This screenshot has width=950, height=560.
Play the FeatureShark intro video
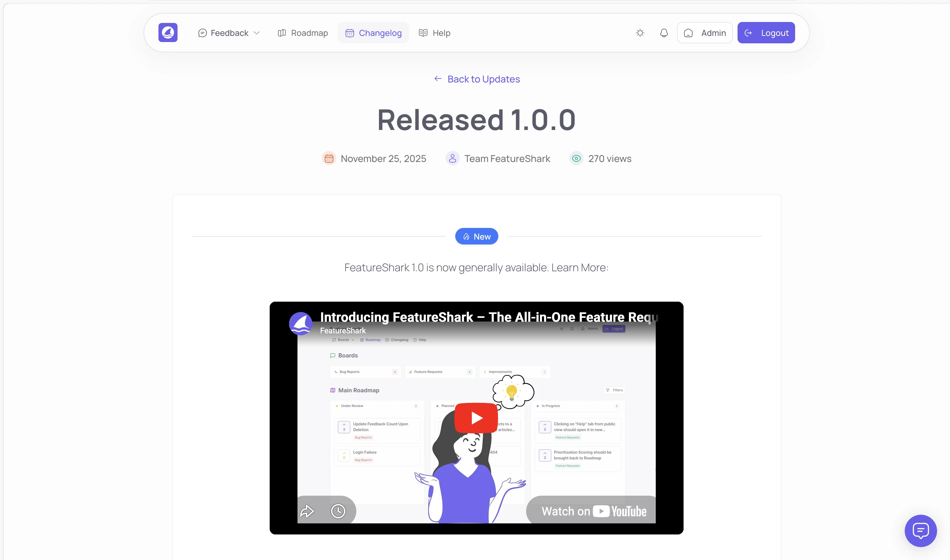[476, 418]
